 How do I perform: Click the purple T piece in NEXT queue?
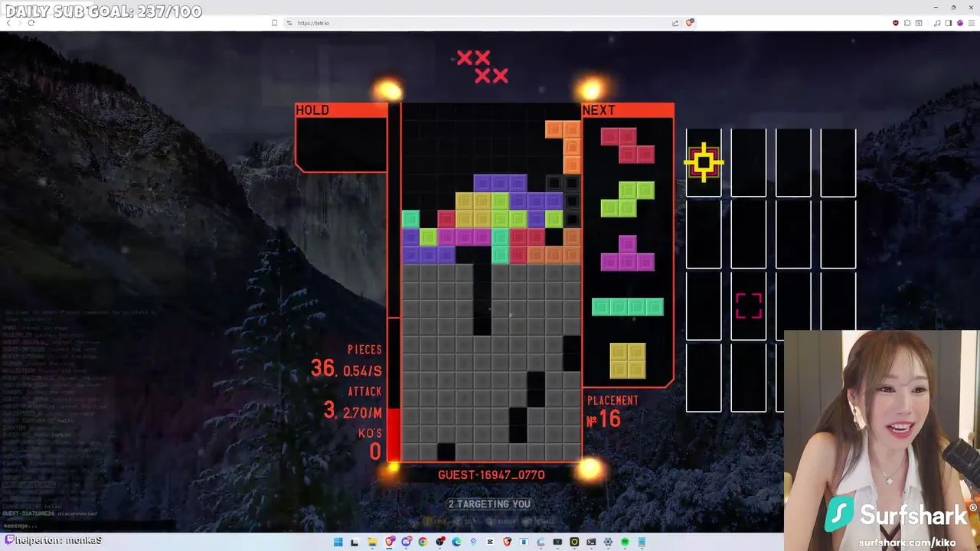[628, 253]
